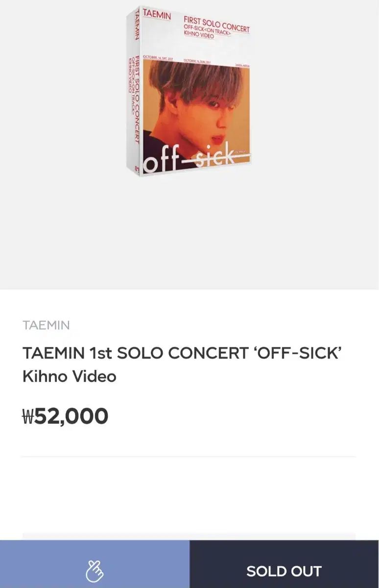This screenshot has height=588, width=379.
Task: Tap the finger-heart wishlist icon
Action: click(x=95, y=570)
